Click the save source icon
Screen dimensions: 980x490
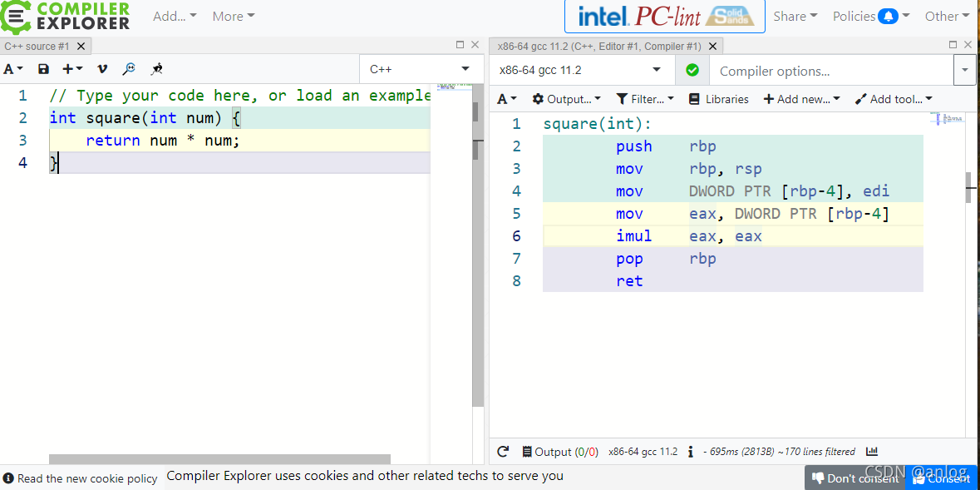(x=43, y=69)
